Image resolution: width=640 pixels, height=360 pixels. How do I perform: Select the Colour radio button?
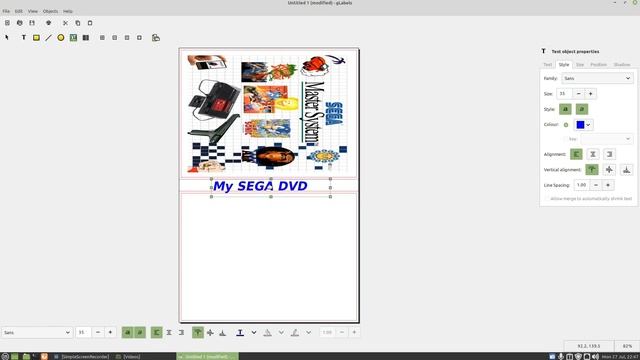point(566,125)
